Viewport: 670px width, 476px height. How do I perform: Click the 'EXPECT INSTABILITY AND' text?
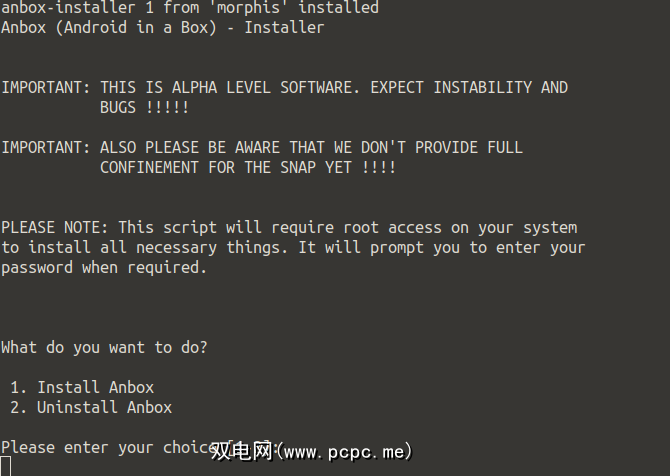469,87
